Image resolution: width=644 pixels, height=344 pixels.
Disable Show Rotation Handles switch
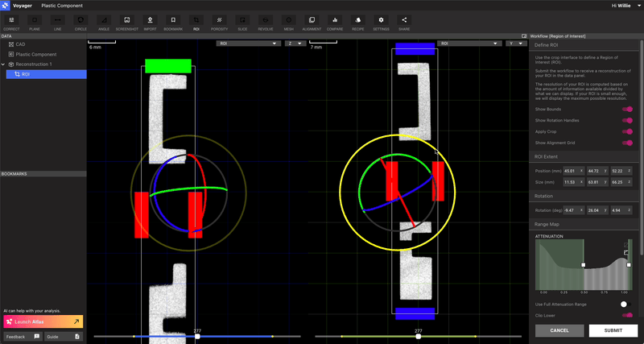627,120
